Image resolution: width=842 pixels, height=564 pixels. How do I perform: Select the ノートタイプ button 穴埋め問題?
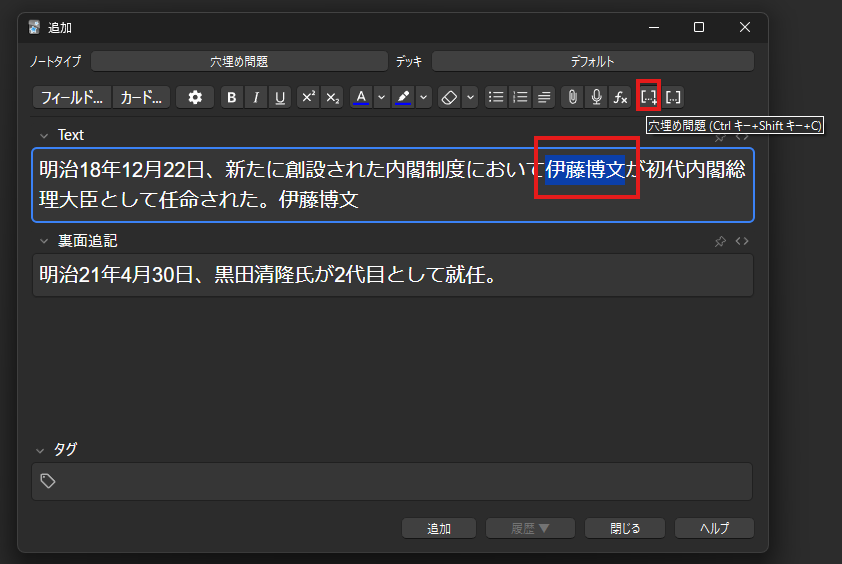coord(239,61)
